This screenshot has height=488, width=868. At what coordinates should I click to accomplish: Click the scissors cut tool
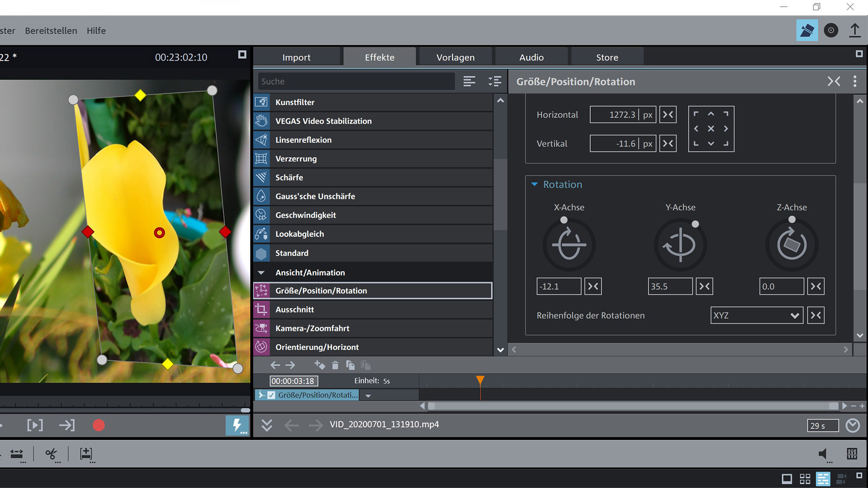point(51,454)
